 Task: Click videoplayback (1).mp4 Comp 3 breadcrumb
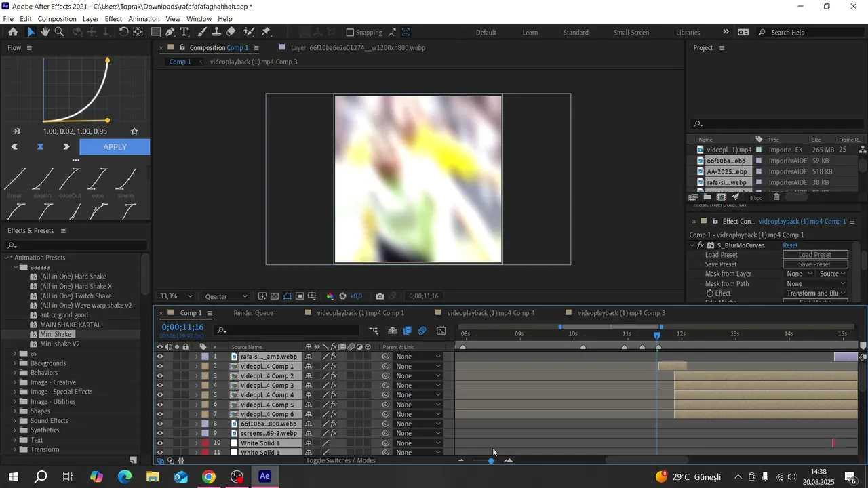(x=254, y=62)
